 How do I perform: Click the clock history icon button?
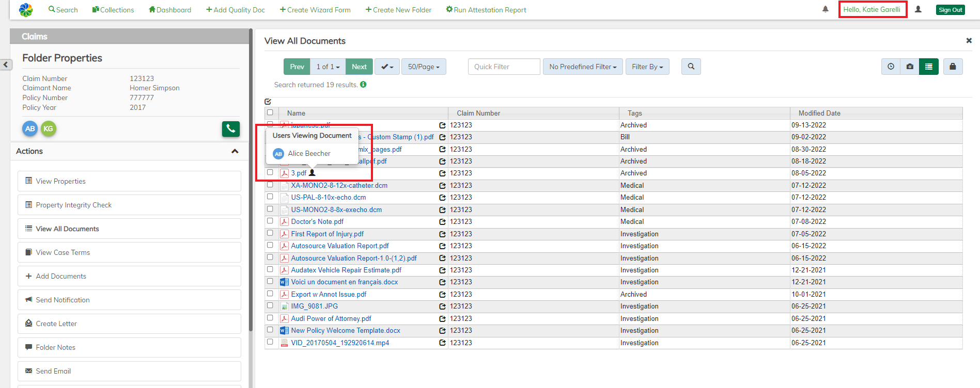[x=891, y=67]
